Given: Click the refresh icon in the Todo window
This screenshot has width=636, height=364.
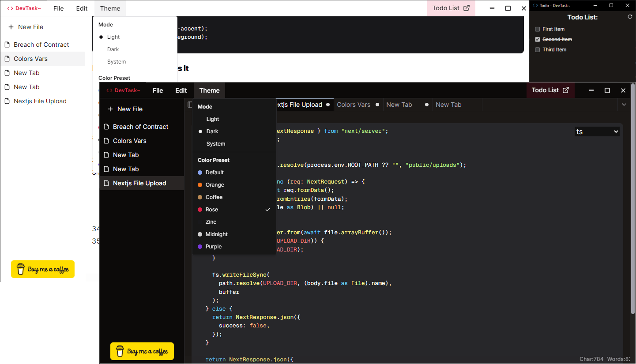Looking at the screenshot, I should pyautogui.click(x=630, y=17).
